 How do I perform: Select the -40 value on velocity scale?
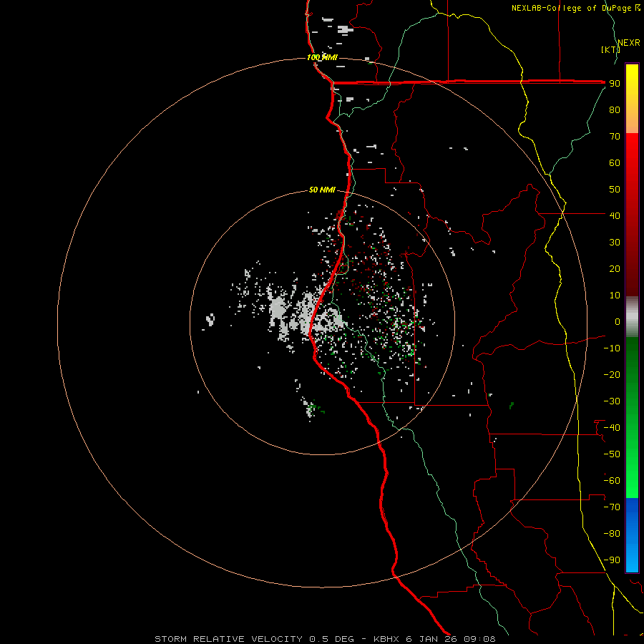(612, 428)
